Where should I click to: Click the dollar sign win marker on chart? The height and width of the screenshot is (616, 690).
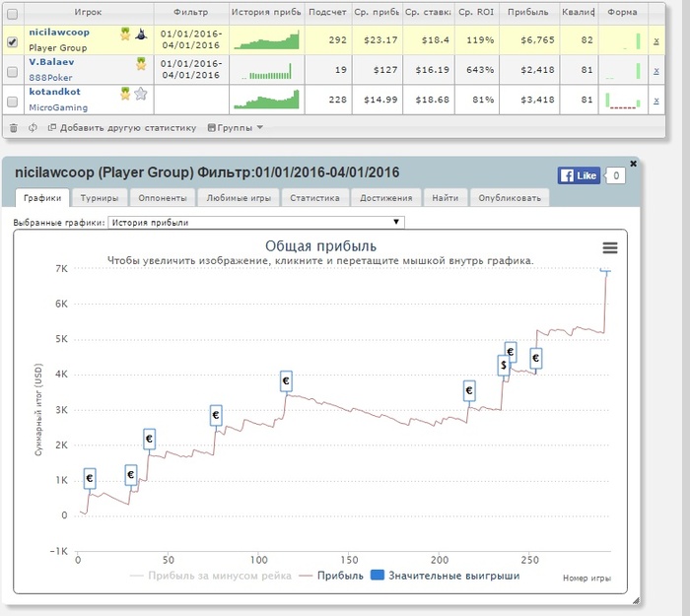click(x=504, y=366)
